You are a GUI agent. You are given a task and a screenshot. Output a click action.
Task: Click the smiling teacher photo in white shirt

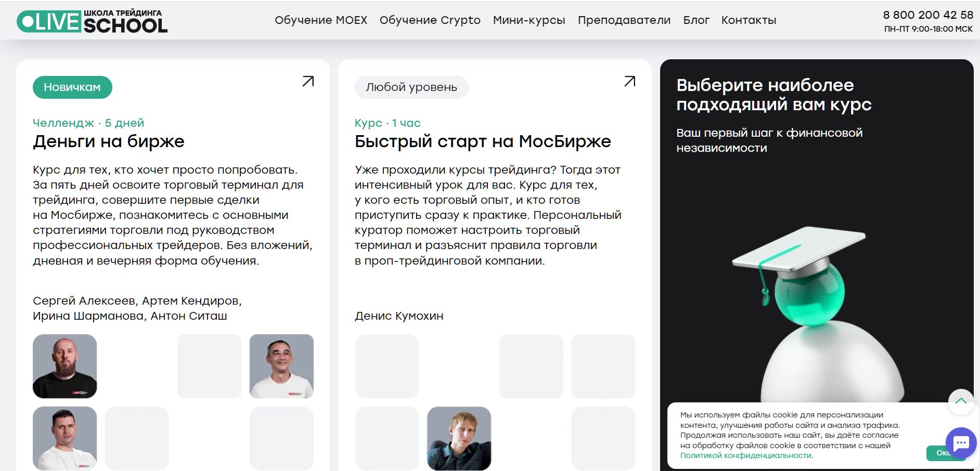click(x=281, y=367)
